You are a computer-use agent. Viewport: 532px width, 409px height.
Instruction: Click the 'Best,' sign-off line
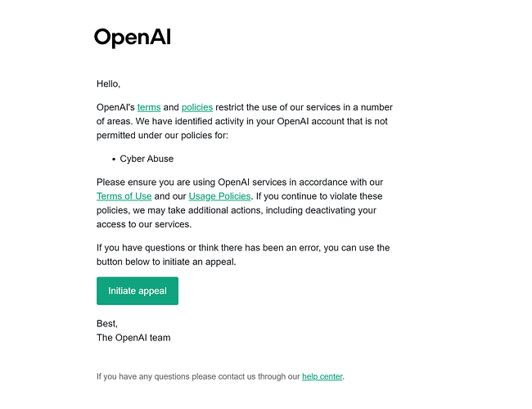click(x=107, y=324)
